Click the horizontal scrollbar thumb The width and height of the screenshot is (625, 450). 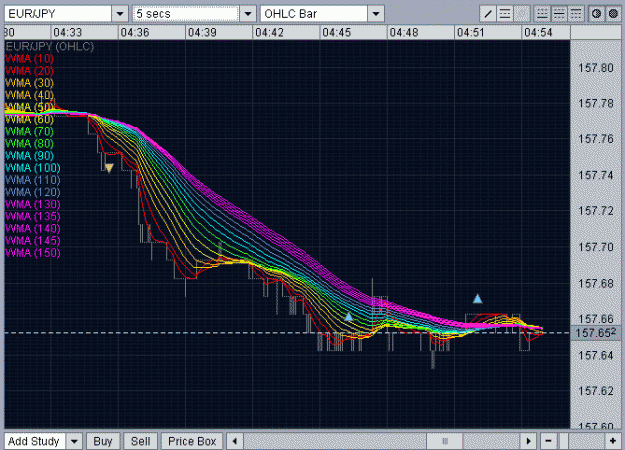445,441
